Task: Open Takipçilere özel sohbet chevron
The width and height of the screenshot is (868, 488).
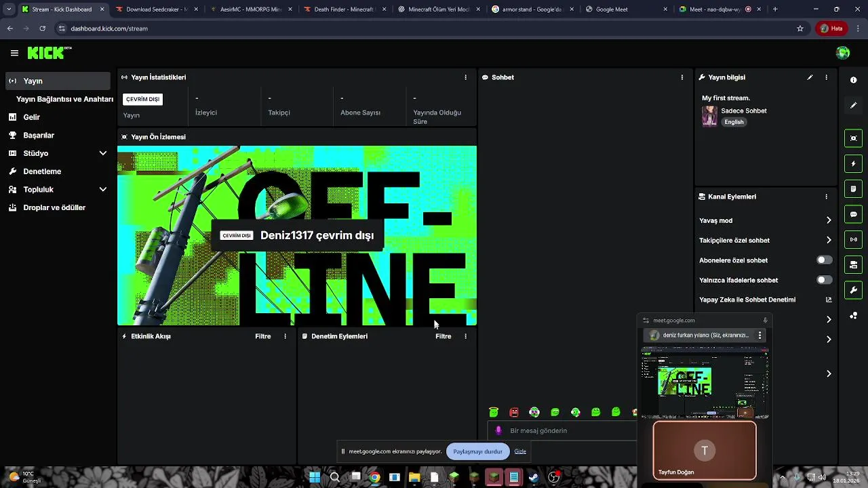Action: (x=829, y=240)
